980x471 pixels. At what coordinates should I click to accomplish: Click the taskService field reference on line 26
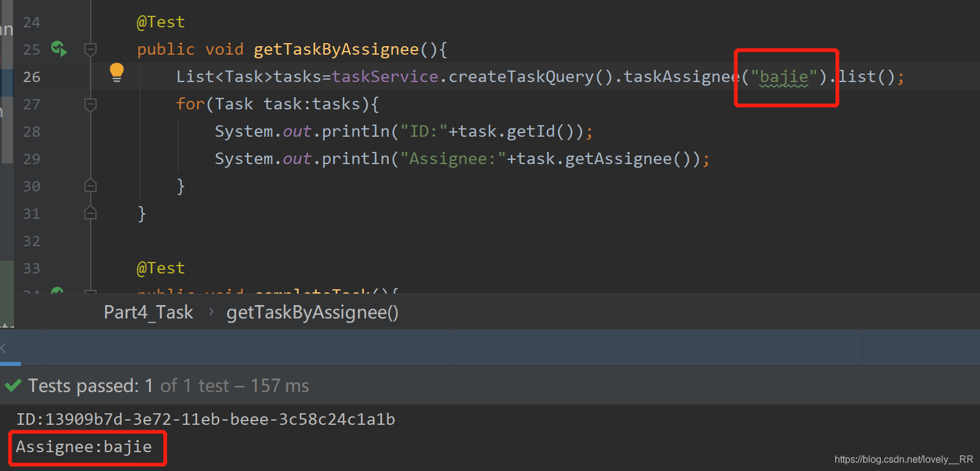(x=385, y=77)
